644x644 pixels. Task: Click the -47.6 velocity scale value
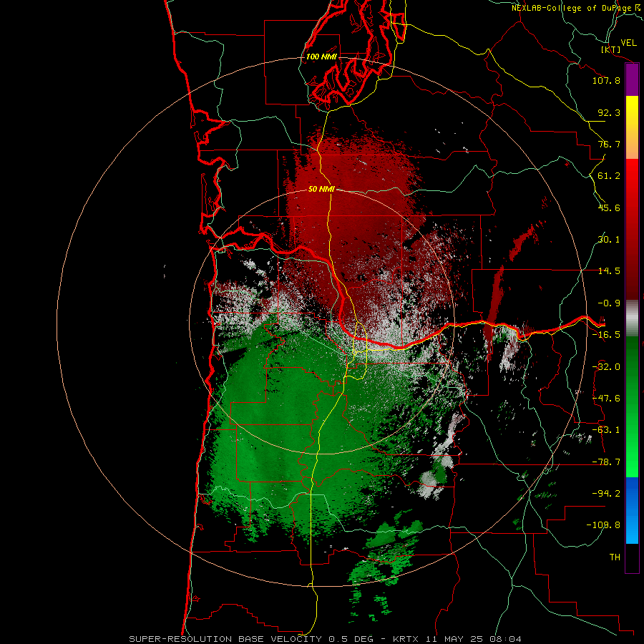coord(606,399)
